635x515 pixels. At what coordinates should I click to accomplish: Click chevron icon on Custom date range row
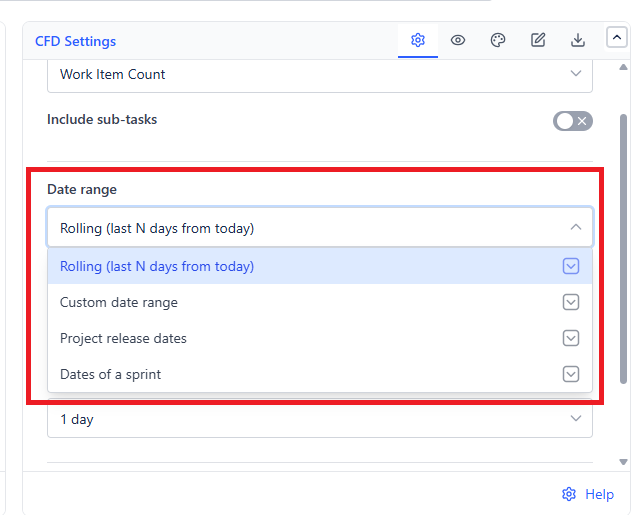pos(571,302)
